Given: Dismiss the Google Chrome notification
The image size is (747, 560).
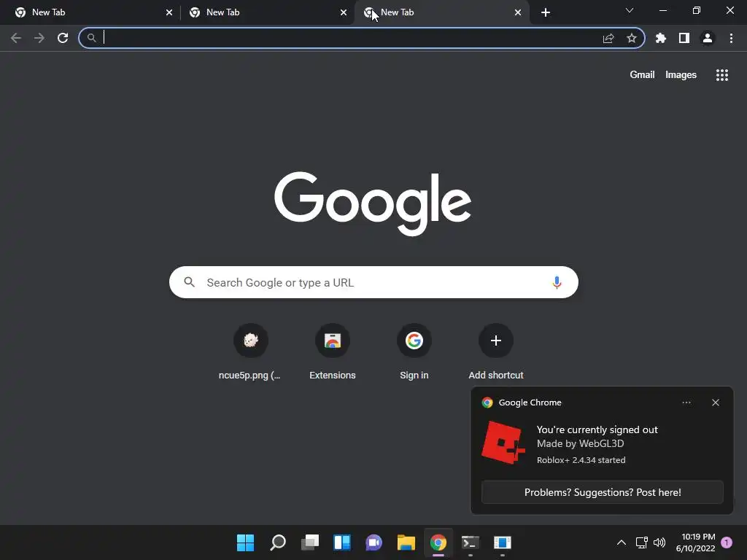Looking at the screenshot, I should (x=716, y=402).
